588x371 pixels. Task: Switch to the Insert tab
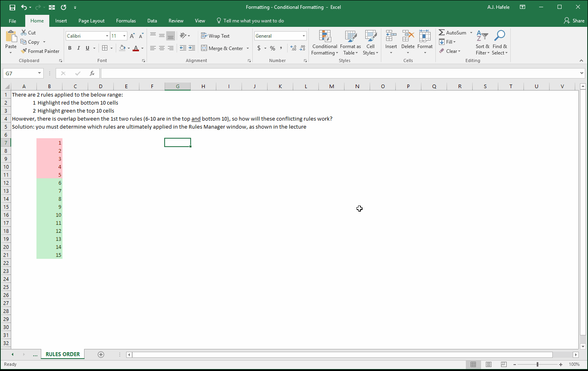tap(61, 21)
